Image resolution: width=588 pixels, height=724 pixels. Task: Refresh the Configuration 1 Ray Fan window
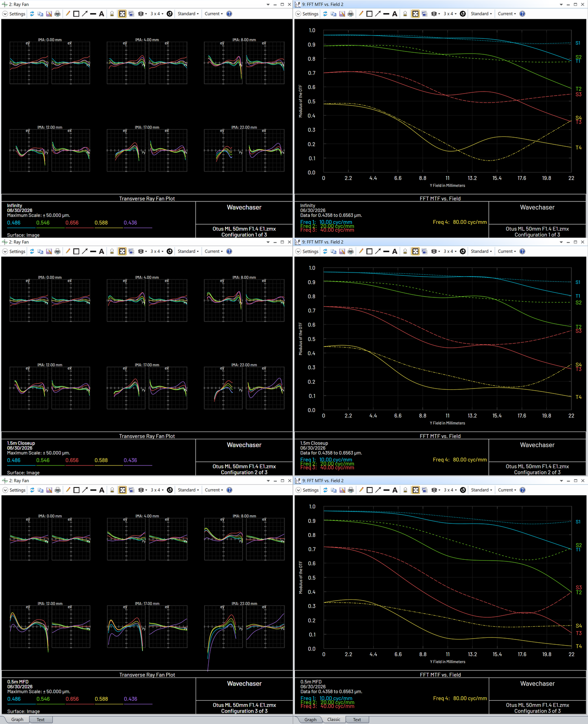32,14
